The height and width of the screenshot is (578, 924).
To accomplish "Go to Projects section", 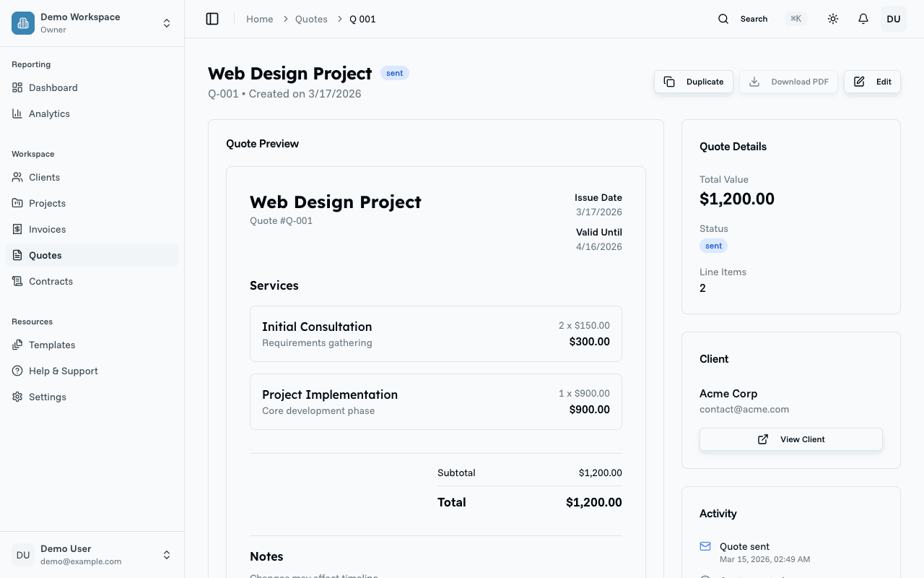I will tap(92, 203).
